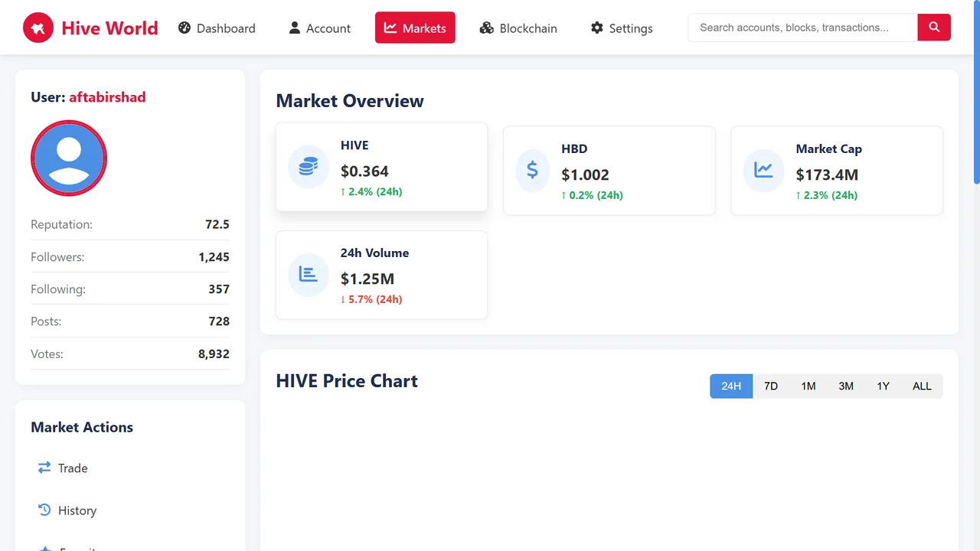Switch to the Blockchain section
980x551 pixels.
[518, 28]
